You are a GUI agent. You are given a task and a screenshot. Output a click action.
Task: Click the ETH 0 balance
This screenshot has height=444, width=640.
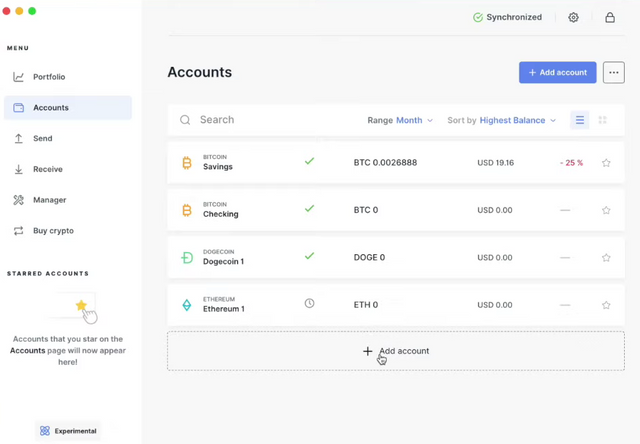click(x=366, y=305)
